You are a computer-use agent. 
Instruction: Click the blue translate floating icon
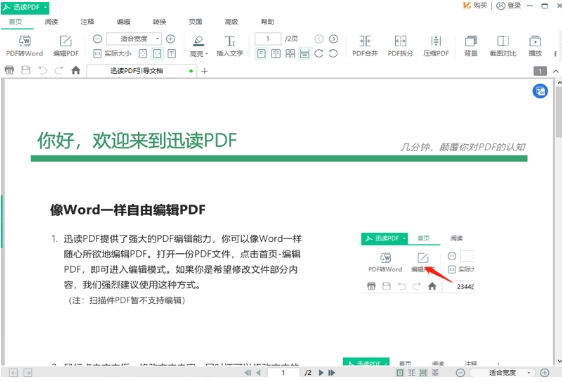(x=540, y=91)
